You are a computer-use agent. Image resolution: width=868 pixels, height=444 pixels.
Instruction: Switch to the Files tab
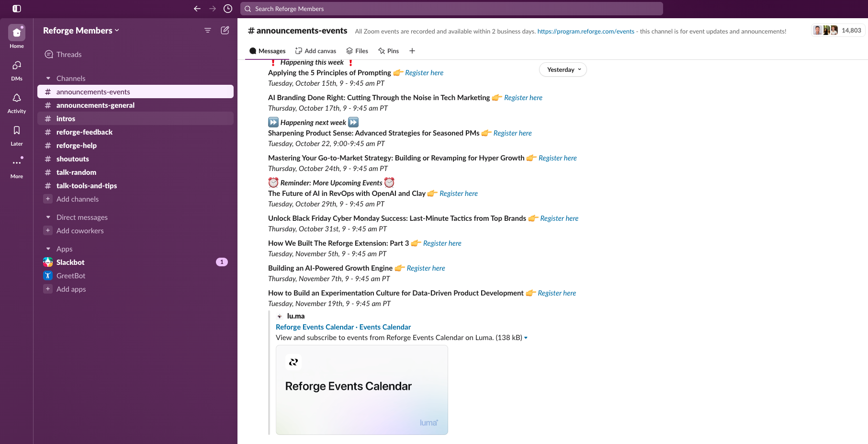click(357, 51)
